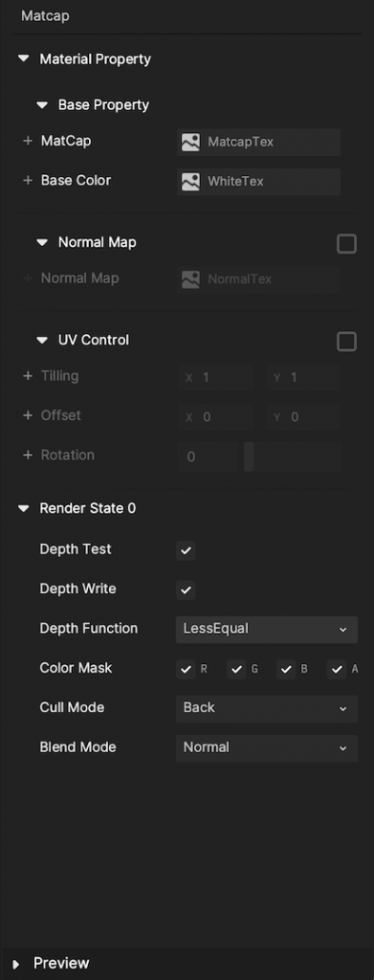Click the plus icon beside Offset
Viewport: 374px width, 980px height.
point(28,415)
